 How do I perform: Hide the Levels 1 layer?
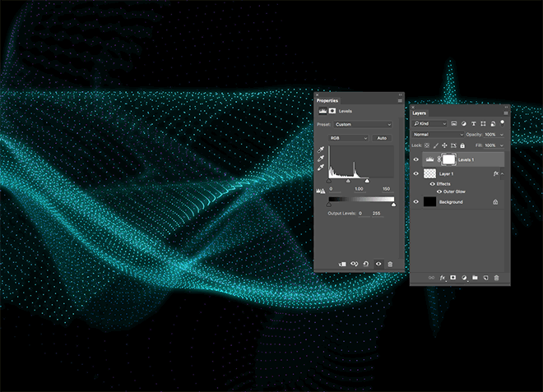(416, 159)
